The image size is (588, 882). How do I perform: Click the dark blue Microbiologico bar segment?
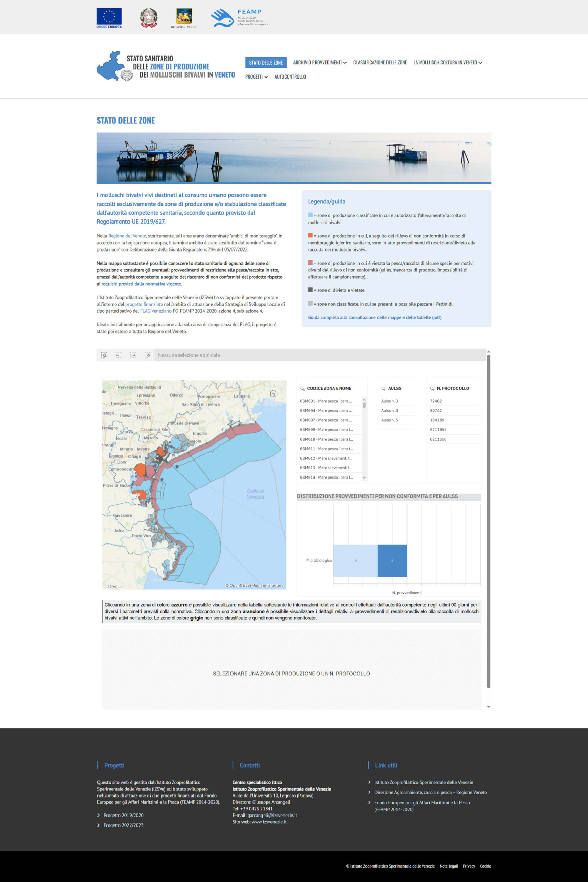click(x=392, y=561)
